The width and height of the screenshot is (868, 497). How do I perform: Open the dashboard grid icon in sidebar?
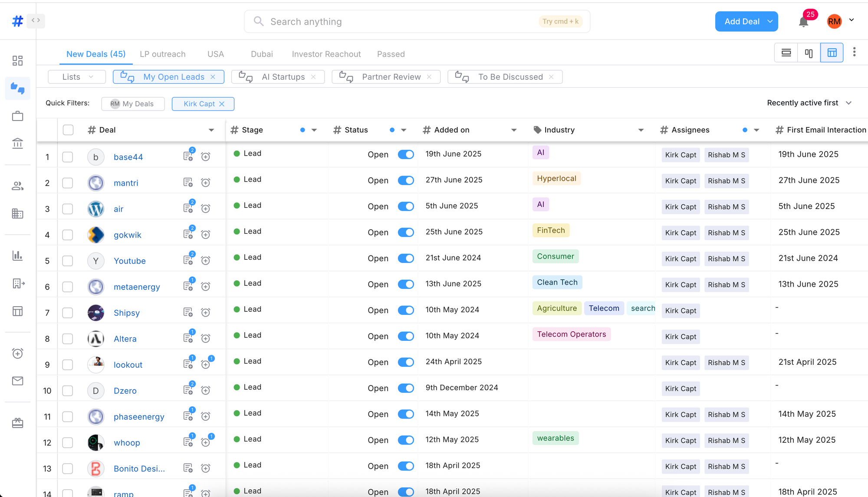point(17,61)
